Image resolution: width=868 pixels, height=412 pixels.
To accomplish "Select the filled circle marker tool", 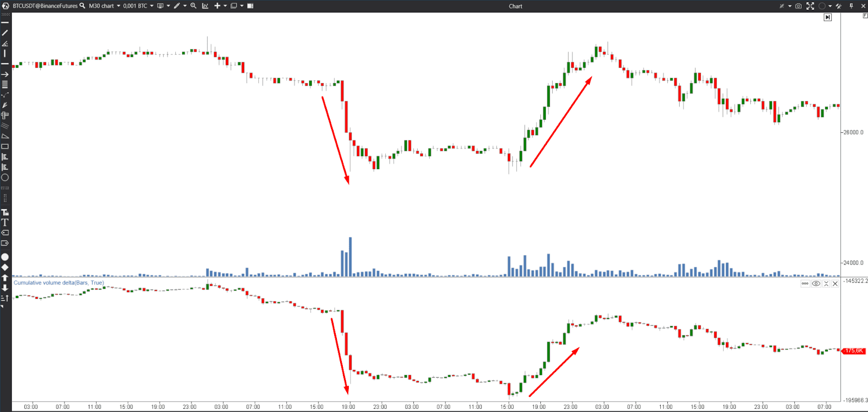I will point(5,257).
